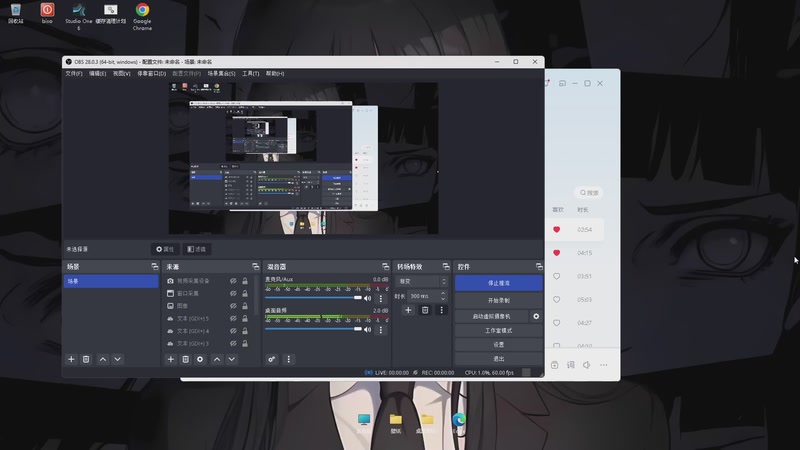Open 帮助(H) menu
Image resolution: width=800 pixels, height=450 pixels.
point(275,73)
